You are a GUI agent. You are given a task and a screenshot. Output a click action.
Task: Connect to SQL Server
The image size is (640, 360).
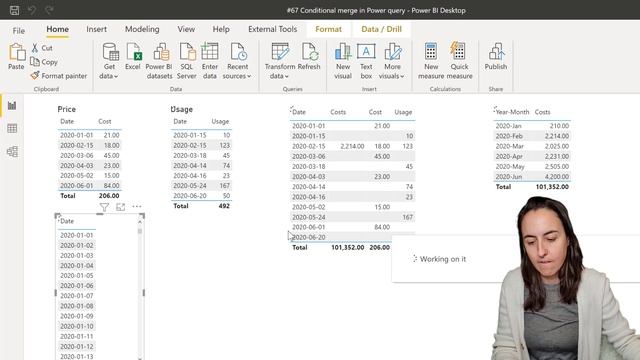pos(187,61)
